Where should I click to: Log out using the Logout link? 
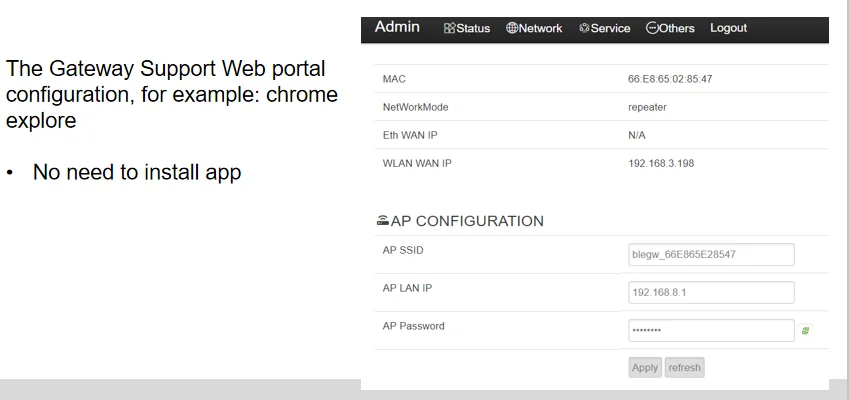click(x=728, y=28)
